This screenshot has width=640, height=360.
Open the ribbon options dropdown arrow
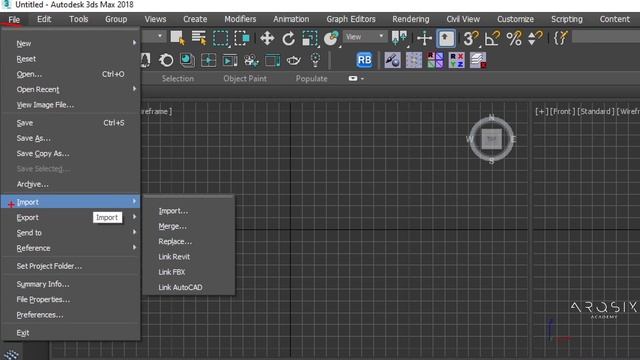[362, 79]
